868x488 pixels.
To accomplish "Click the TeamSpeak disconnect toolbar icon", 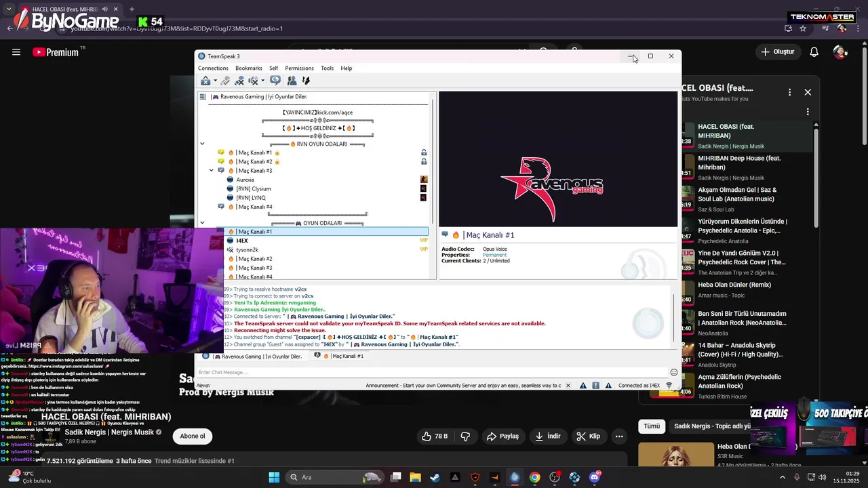I will click(205, 81).
